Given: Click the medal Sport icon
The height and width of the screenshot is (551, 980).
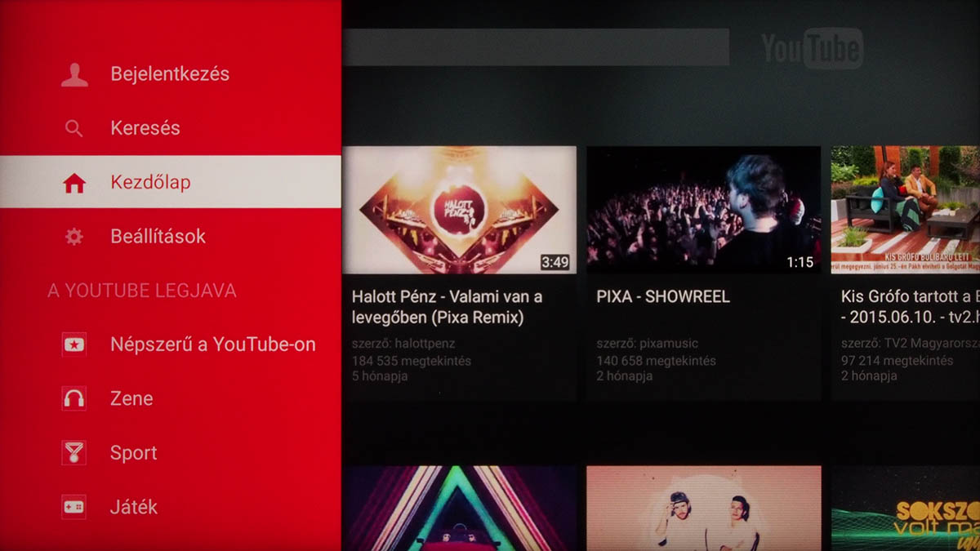Looking at the screenshot, I should (74, 452).
